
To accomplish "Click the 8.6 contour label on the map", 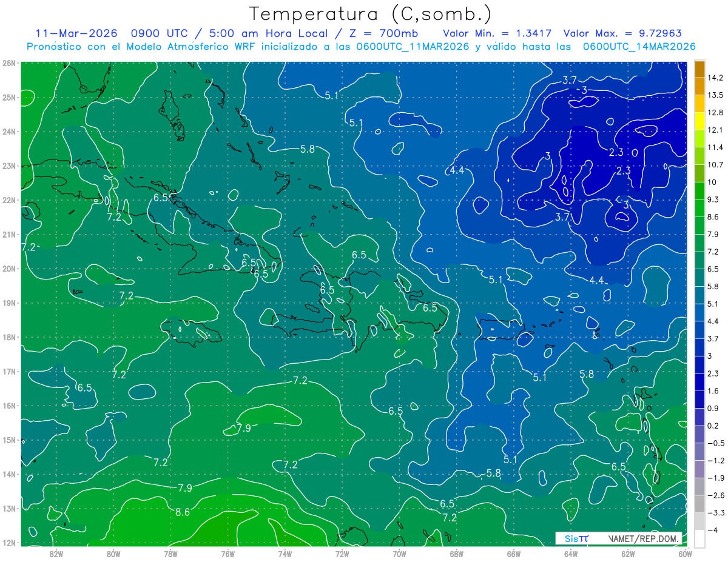I will coord(183,512).
